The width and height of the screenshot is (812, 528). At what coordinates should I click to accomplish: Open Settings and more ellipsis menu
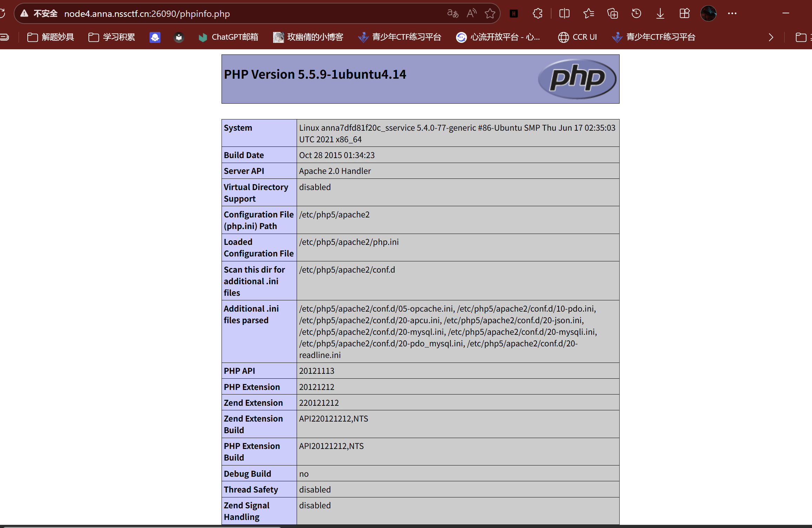point(732,14)
